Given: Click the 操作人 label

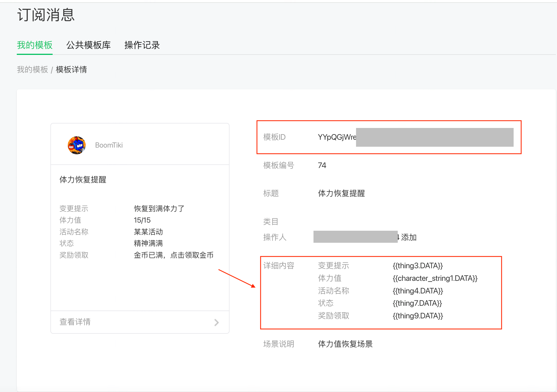Looking at the screenshot, I should coord(275,237).
